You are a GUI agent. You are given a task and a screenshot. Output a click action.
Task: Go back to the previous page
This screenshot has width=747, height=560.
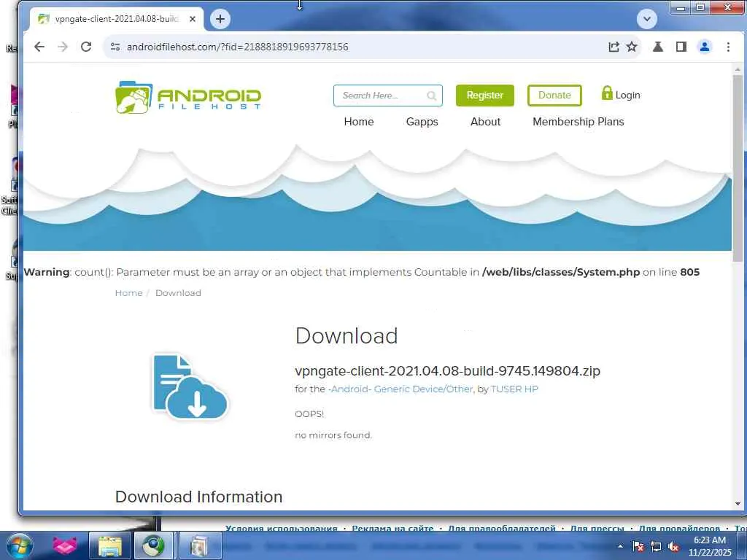[x=39, y=47]
